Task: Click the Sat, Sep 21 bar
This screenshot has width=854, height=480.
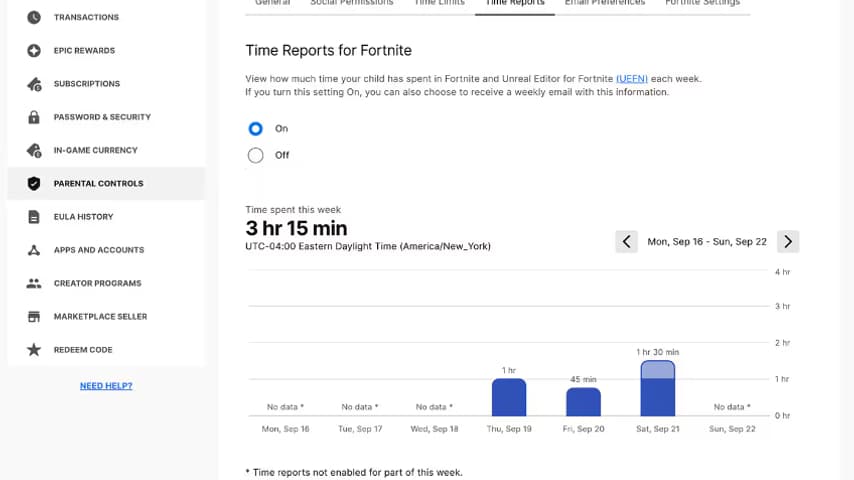Action: 657,388
